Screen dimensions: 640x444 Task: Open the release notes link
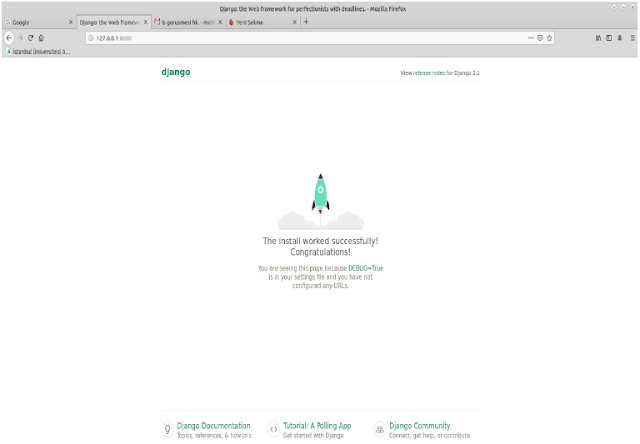[x=429, y=73]
